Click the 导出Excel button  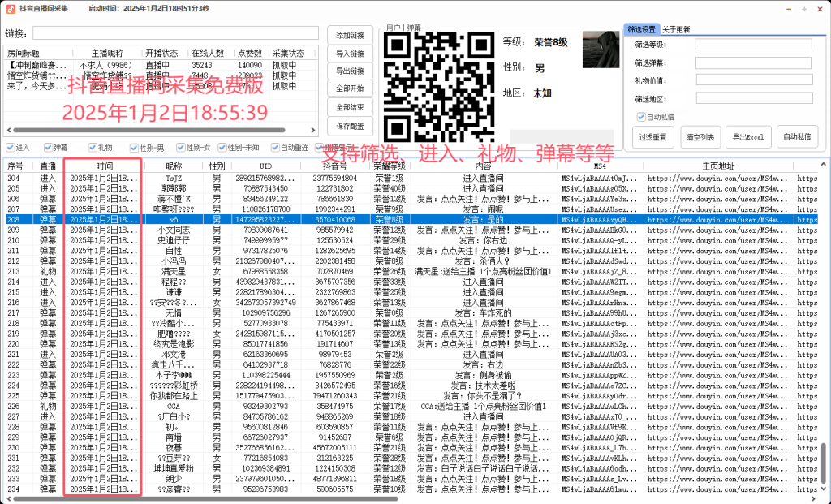point(748,137)
